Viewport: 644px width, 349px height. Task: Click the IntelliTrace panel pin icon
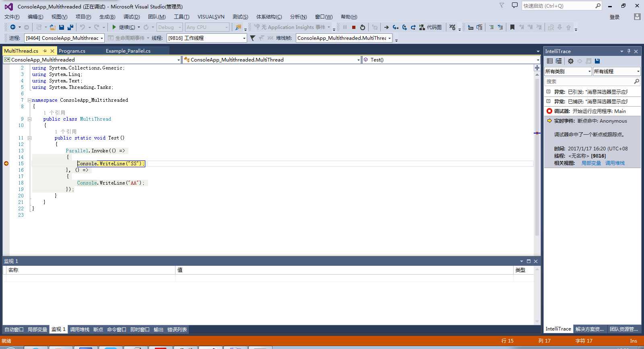(x=629, y=51)
